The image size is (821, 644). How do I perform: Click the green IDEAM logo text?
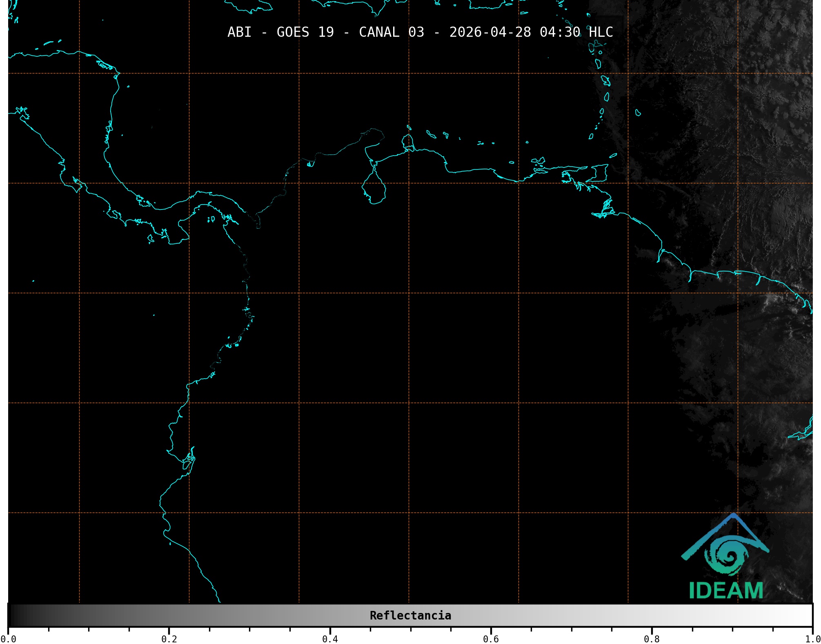click(x=726, y=591)
